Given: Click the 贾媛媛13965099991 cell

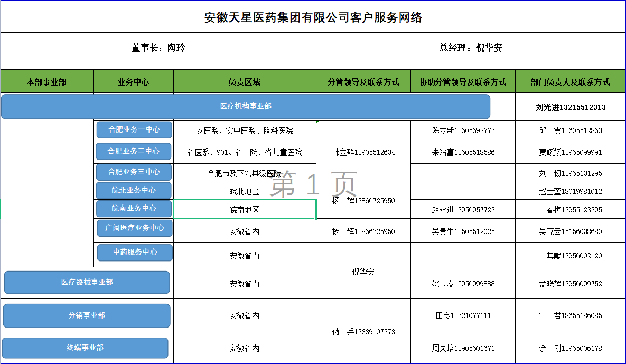Looking at the screenshot, I should [570, 152].
